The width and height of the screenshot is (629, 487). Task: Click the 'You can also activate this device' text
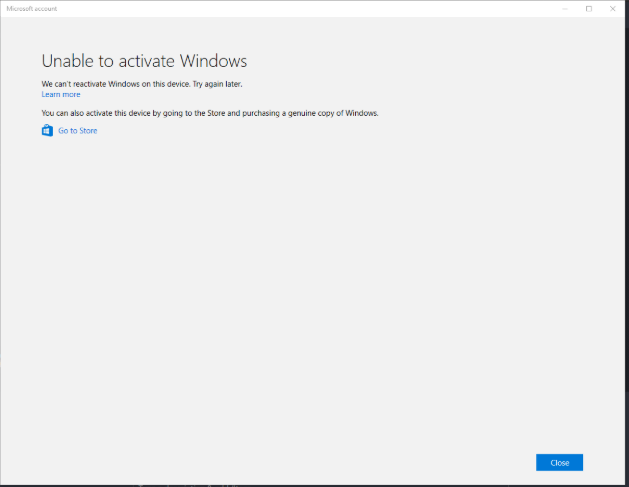210,113
